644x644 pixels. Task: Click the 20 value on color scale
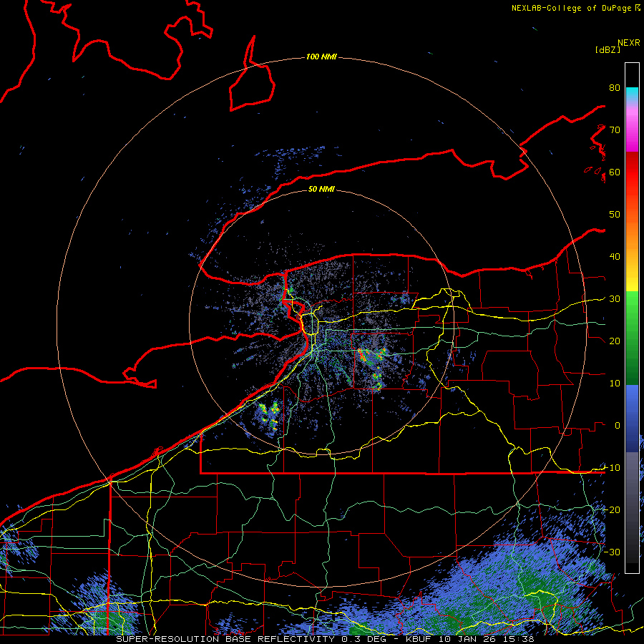615,341
